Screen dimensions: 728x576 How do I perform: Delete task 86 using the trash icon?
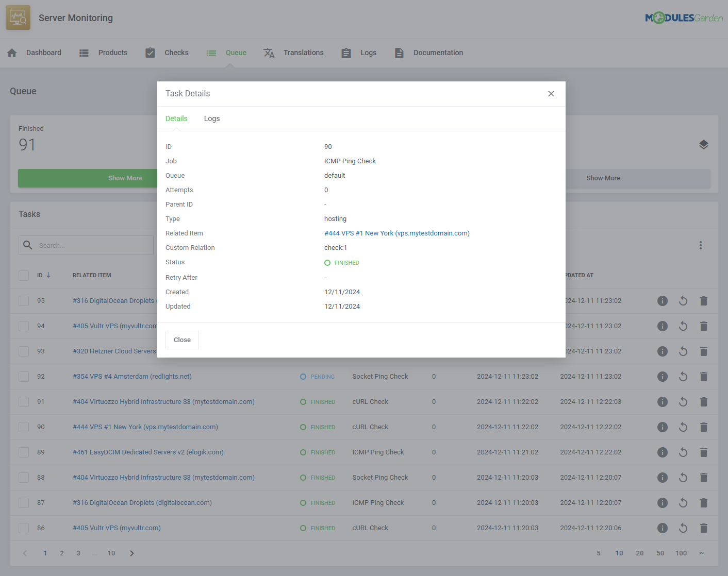coord(704,528)
